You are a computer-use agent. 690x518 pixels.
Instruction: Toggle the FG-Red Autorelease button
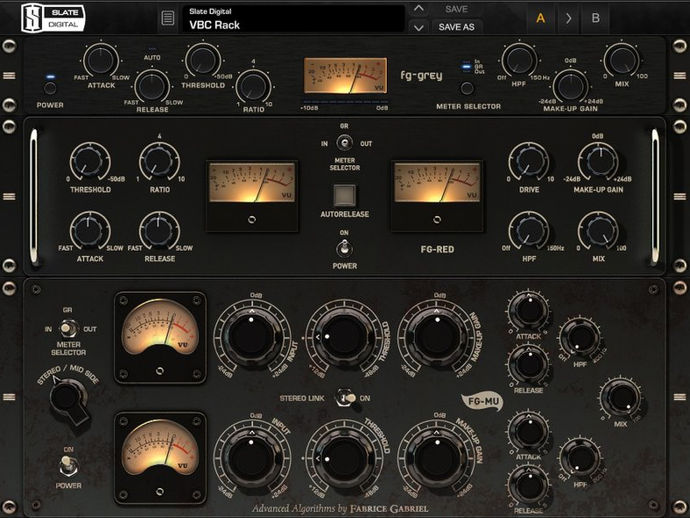[344, 195]
